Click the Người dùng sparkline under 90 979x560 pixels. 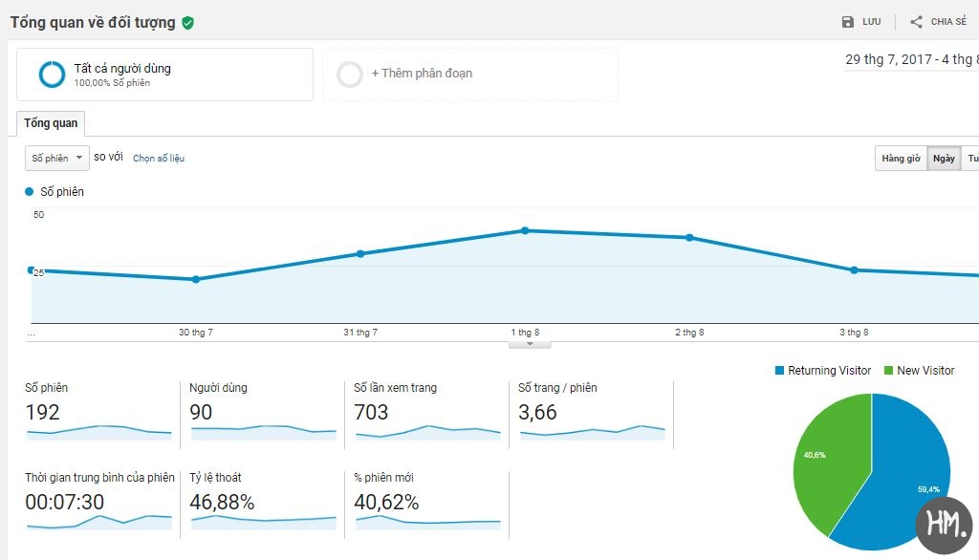pos(264,432)
